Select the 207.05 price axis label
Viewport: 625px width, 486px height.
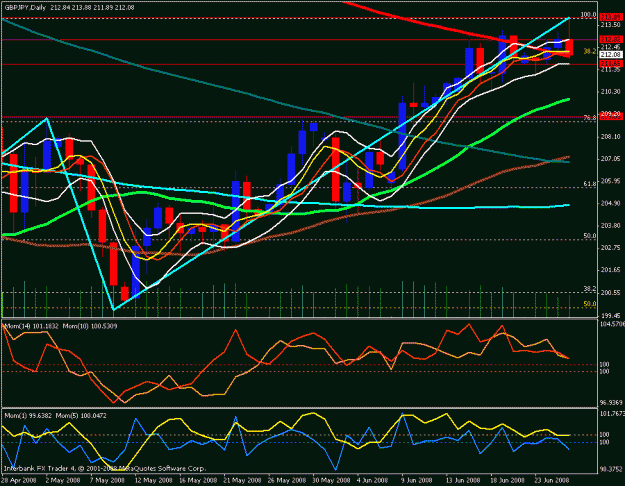click(610, 159)
